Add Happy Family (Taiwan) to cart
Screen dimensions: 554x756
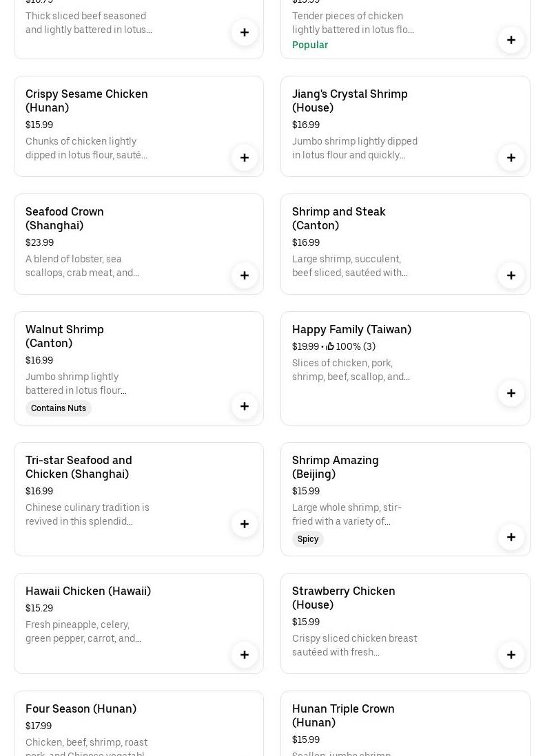click(511, 393)
